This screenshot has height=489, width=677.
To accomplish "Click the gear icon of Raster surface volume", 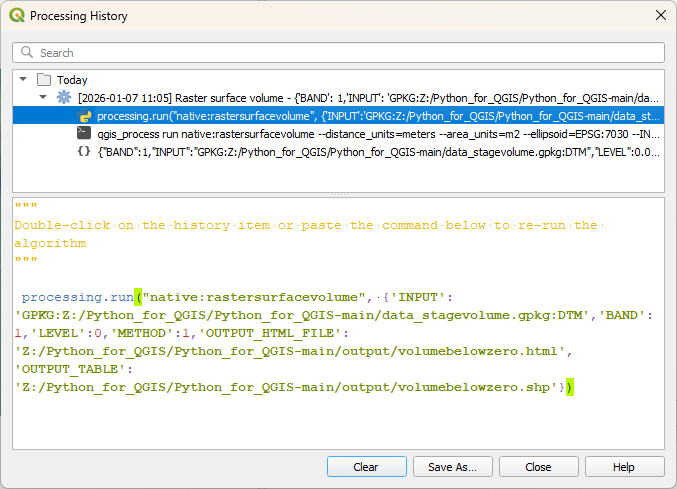I will pos(64,98).
